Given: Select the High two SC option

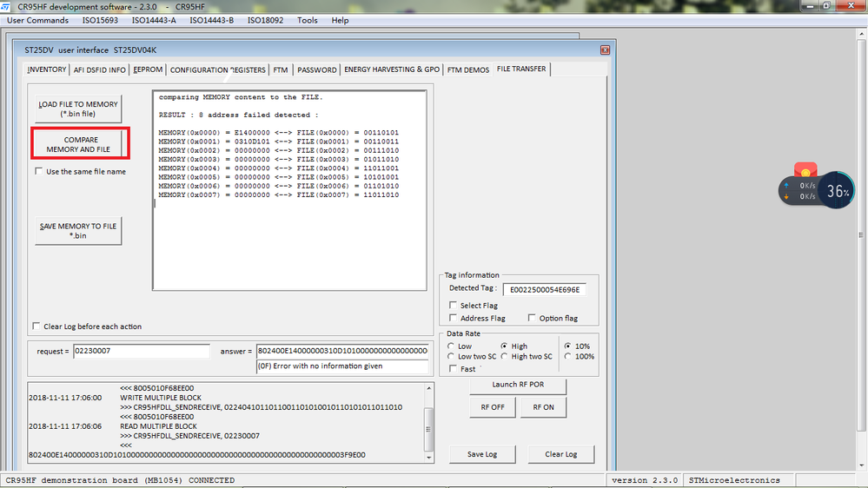Looking at the screenshot, I should [504, 356].
